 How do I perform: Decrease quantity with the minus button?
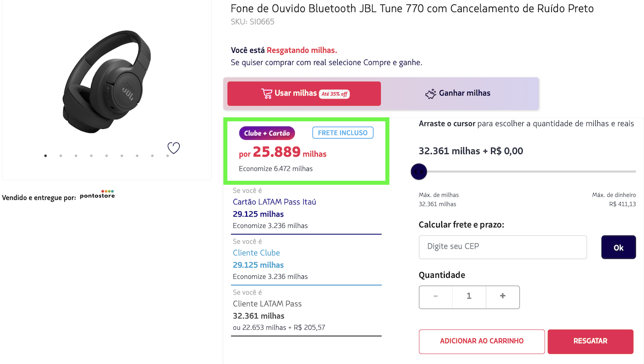436,297
